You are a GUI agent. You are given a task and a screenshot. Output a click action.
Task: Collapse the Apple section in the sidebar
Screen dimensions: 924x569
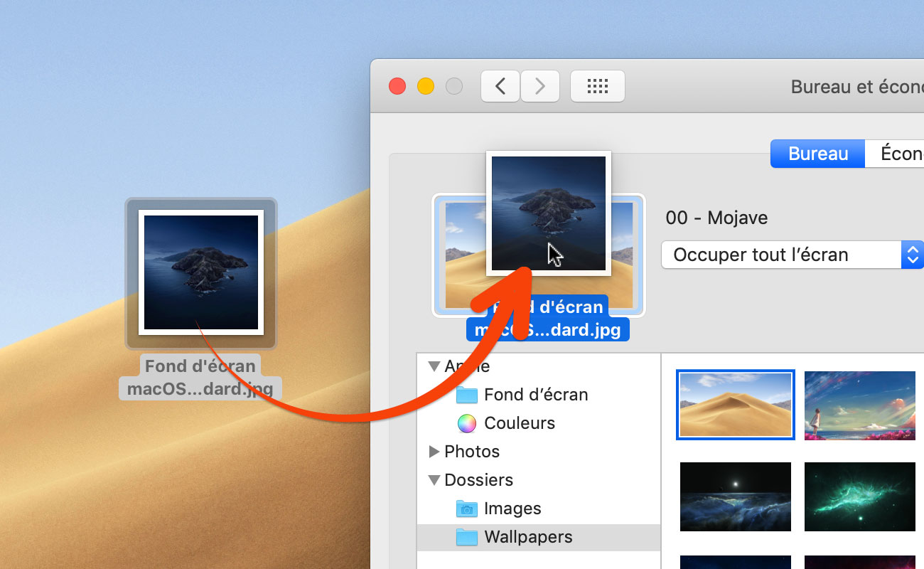click(434, 366)
